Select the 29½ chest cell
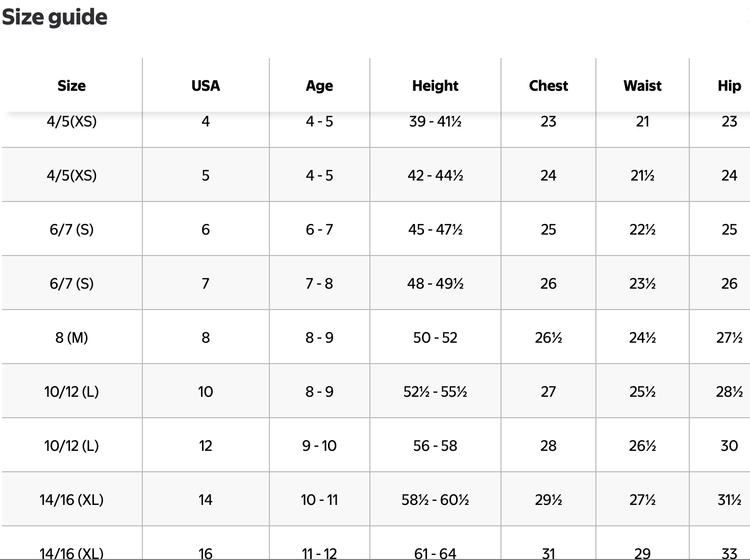This screenshot has width=750, height=560. pos(548,500)
